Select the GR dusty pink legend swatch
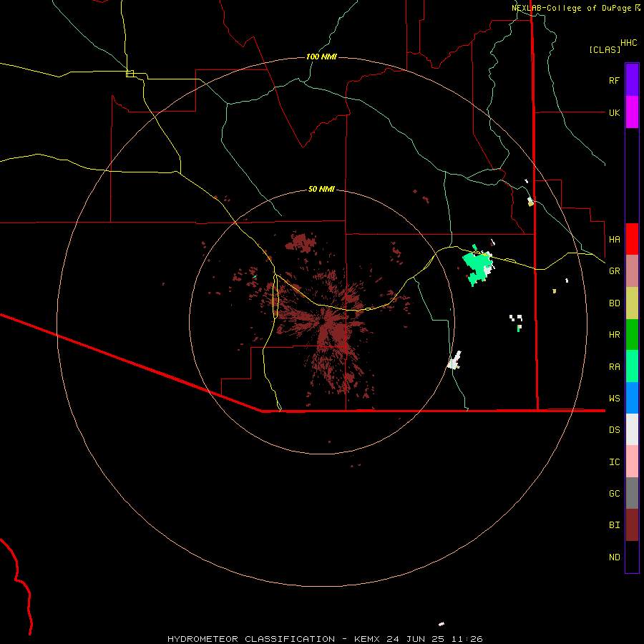644x644 pixels. tap(632, 271)
